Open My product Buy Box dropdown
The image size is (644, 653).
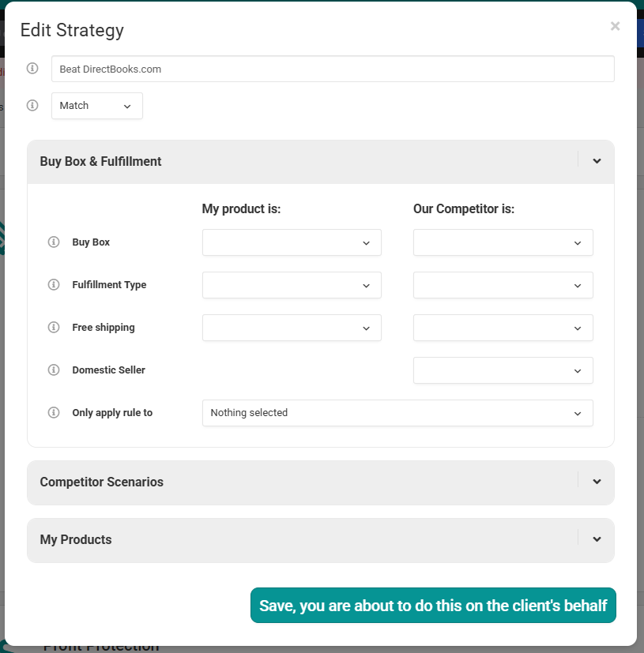292,242
